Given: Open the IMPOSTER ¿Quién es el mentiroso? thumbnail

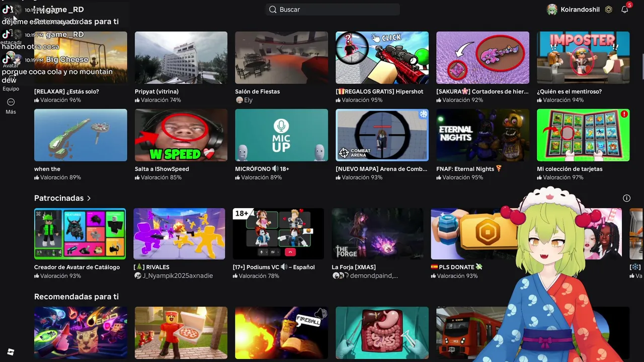Looking at the screenshot, I should [x=583, y=58].
